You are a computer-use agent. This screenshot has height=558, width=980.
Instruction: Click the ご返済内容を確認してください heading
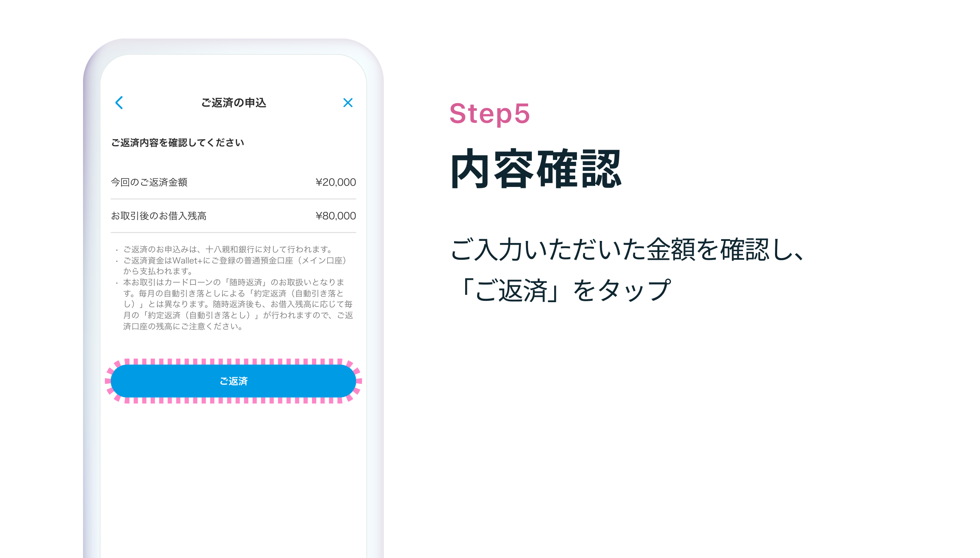pyautogui.click(x=178, y=142)
